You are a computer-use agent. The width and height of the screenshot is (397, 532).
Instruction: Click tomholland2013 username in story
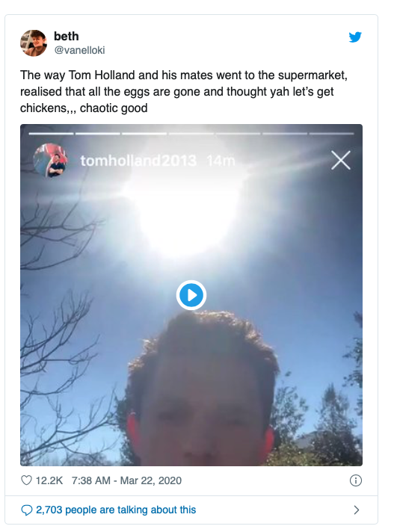[x=138, y=161]
